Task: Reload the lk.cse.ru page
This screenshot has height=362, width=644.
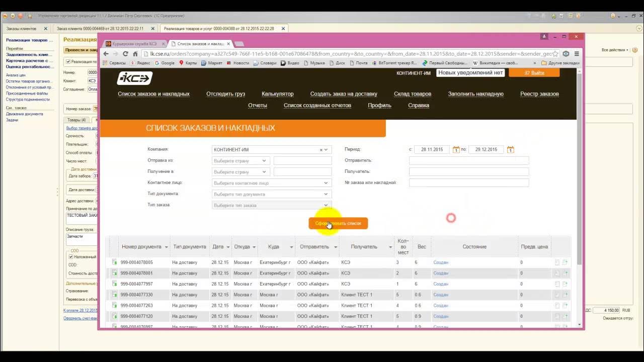Action: (x=125, y=54)
